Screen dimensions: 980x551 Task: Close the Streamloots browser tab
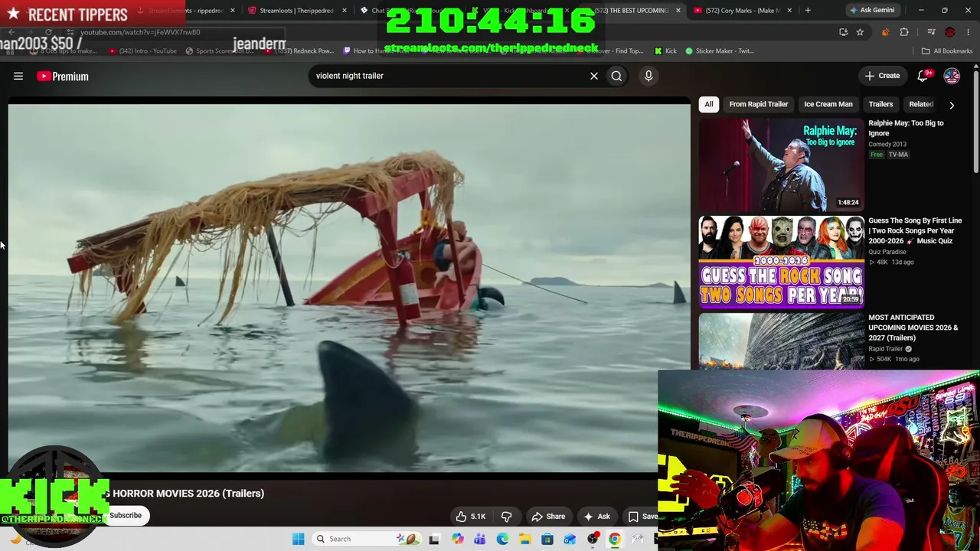(x=345, y=11)
